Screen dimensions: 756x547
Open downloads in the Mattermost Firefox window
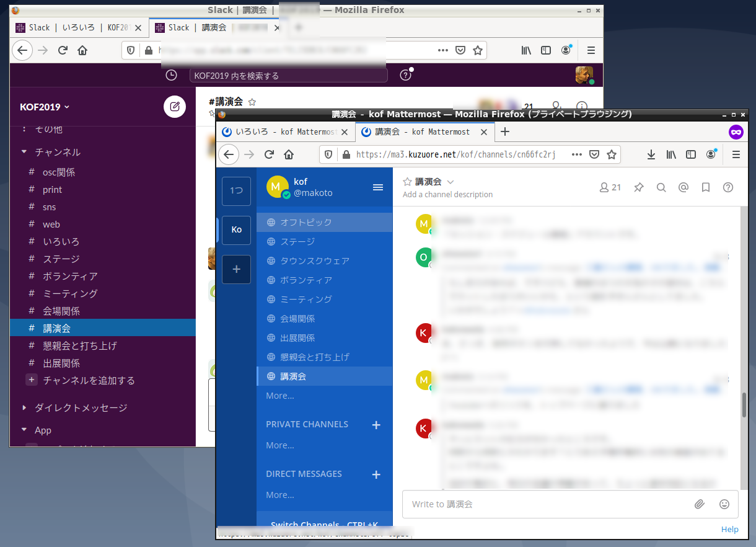(x=651, y=154)
